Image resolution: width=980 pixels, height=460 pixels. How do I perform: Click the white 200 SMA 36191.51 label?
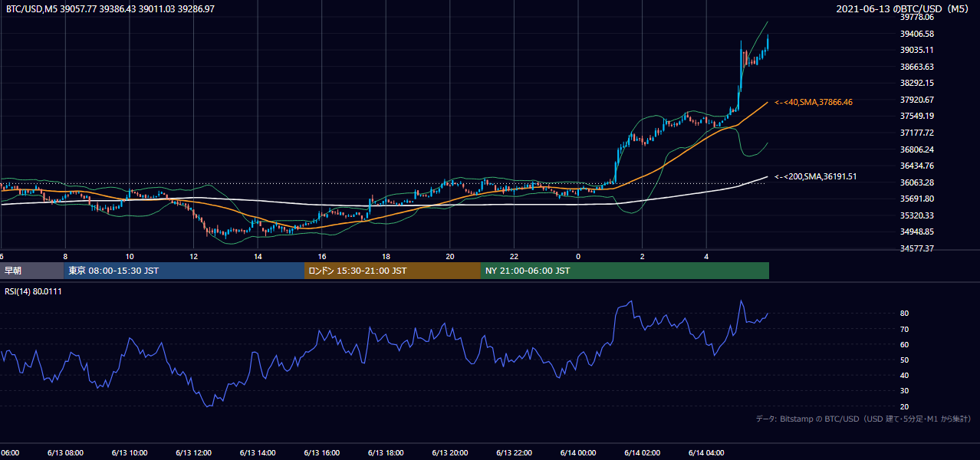pyautogui.click(x=816, y=176)
